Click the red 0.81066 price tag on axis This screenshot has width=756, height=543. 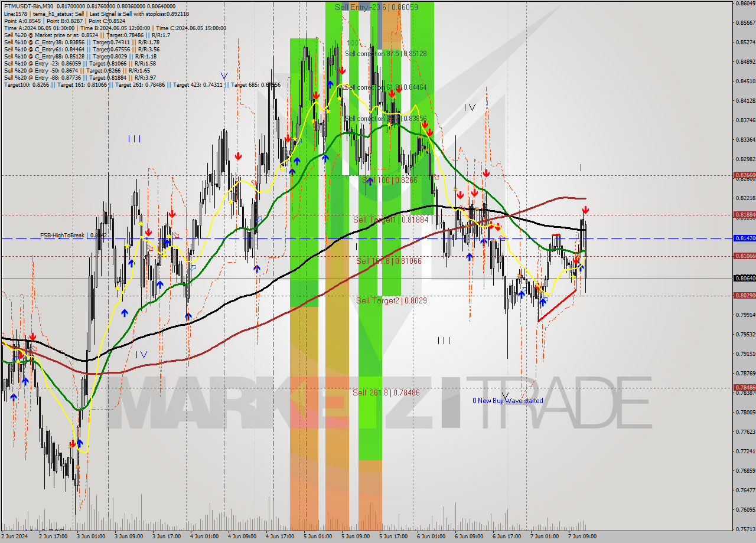pos(744,256)
